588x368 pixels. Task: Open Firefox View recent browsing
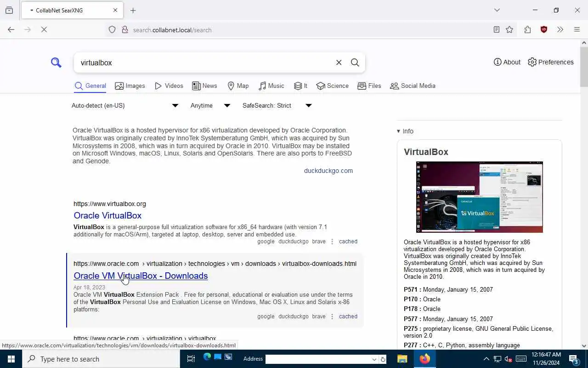point(9,10)
